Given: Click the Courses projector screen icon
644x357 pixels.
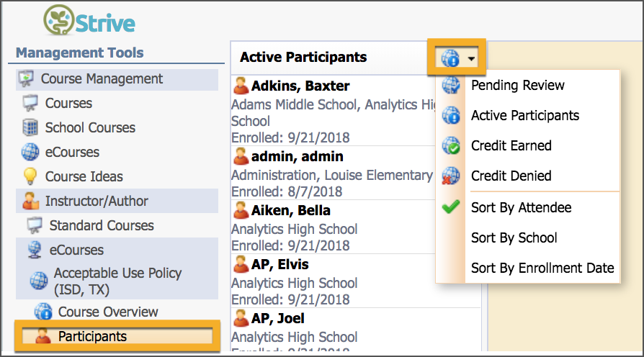Looking at the screenshot, I should [30, 103].
